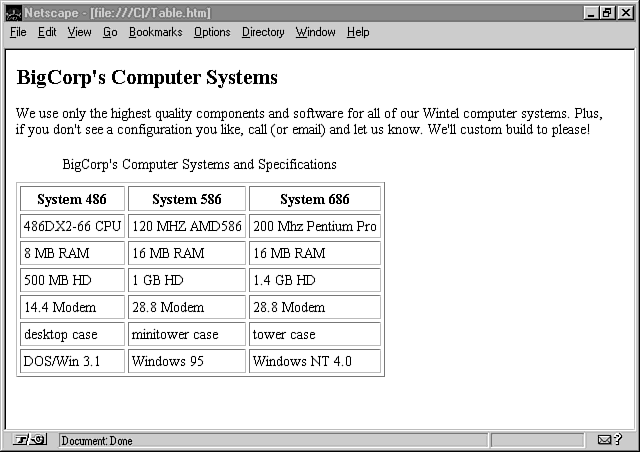Open the Edit menu
Viewport: 640px width, 459px height.
(47, 32)
